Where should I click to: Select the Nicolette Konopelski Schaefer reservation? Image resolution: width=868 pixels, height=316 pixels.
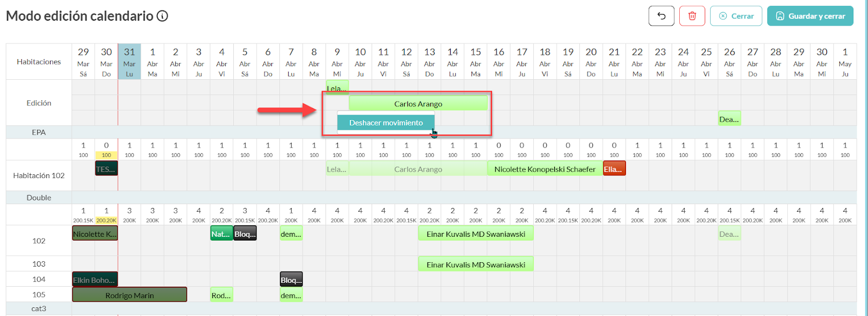click(545, 169)
